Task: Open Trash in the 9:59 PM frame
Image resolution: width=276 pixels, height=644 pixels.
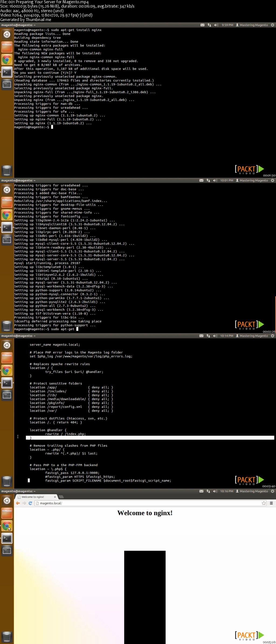Action: point(7,171)
